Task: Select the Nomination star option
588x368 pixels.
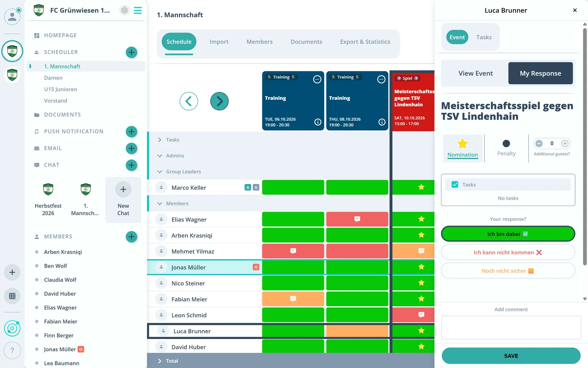Action: pos(463,148)
